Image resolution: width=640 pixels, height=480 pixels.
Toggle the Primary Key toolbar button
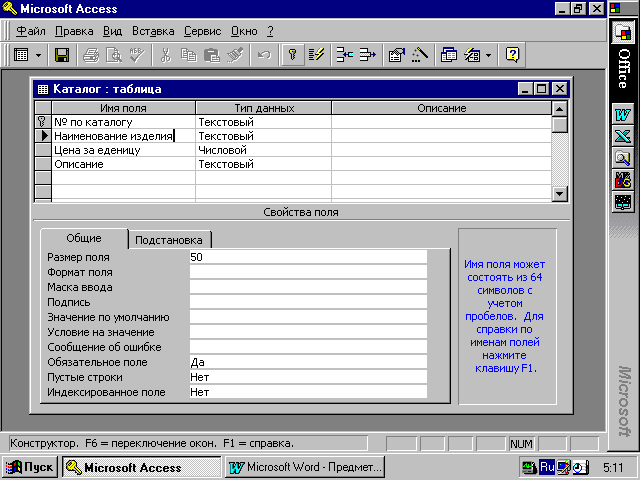pos(293,55)
